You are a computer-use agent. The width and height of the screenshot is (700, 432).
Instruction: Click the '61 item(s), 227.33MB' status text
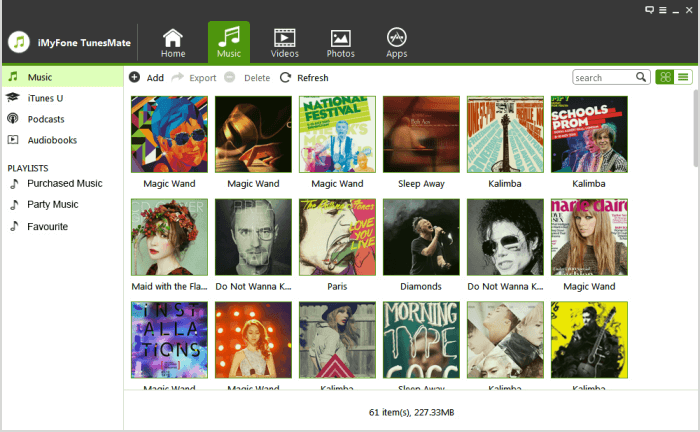point(411,412)
